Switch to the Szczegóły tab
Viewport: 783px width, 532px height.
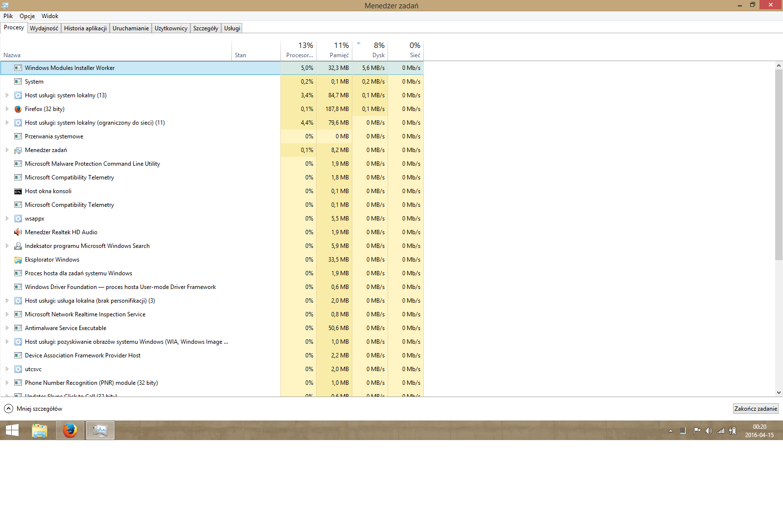click(x=206, y=28)
